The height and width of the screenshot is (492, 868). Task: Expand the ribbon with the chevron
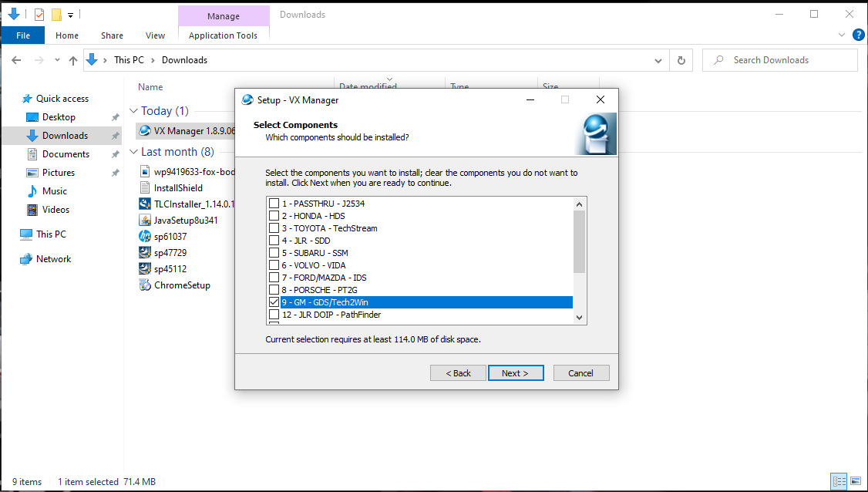[x=842, y=35]
